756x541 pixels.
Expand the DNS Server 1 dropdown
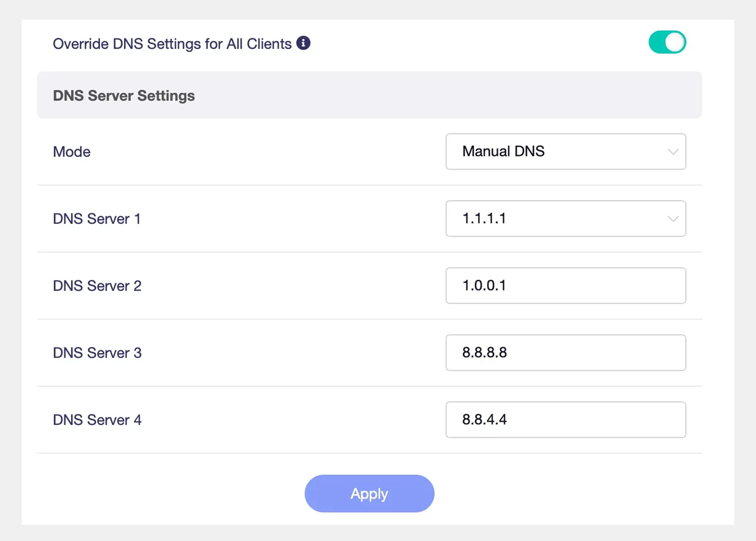coord(565,218)
